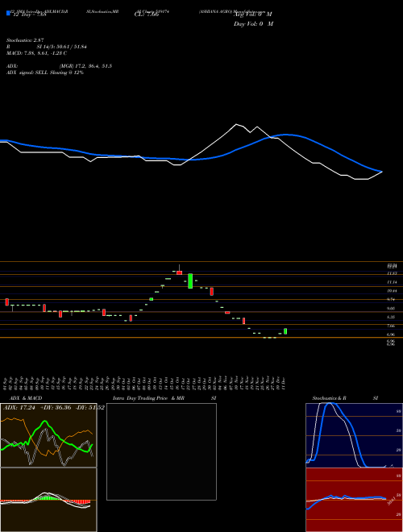Click the 'Stochastics & R' panel title
Image resolution: width=403 pixels, height=532 pixels.
point(330,398)
